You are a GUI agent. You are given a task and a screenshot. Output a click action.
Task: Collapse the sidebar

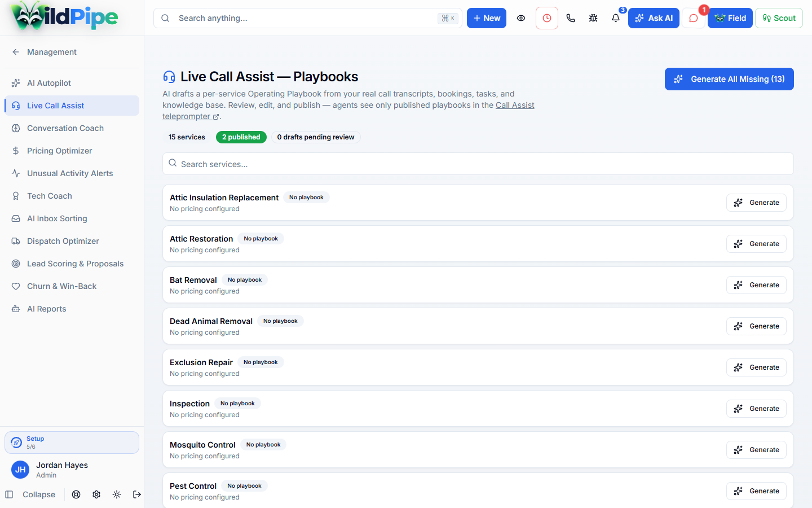[x=30, y=494]
